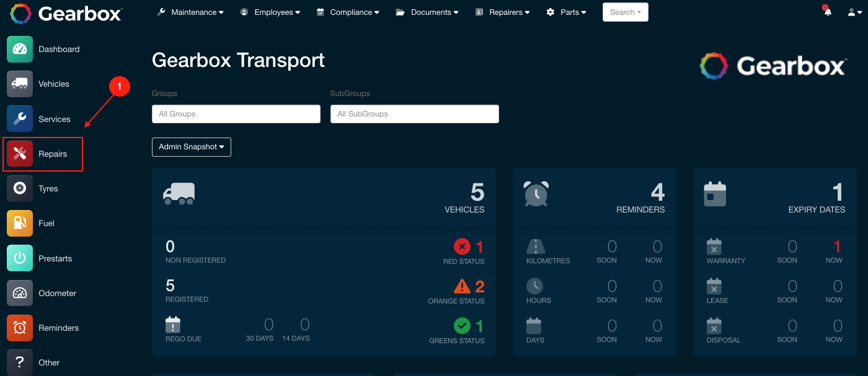
Task: Click the Days calendar icon
Action: point(534,326)
